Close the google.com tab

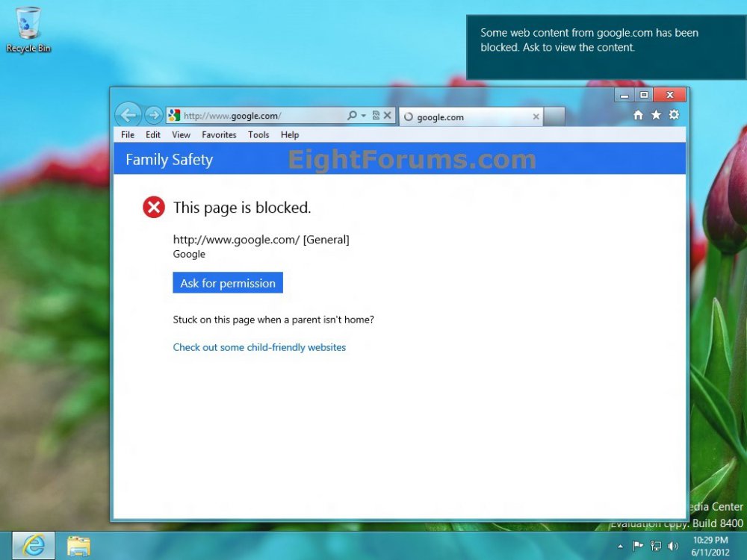(x=536, y=117)
